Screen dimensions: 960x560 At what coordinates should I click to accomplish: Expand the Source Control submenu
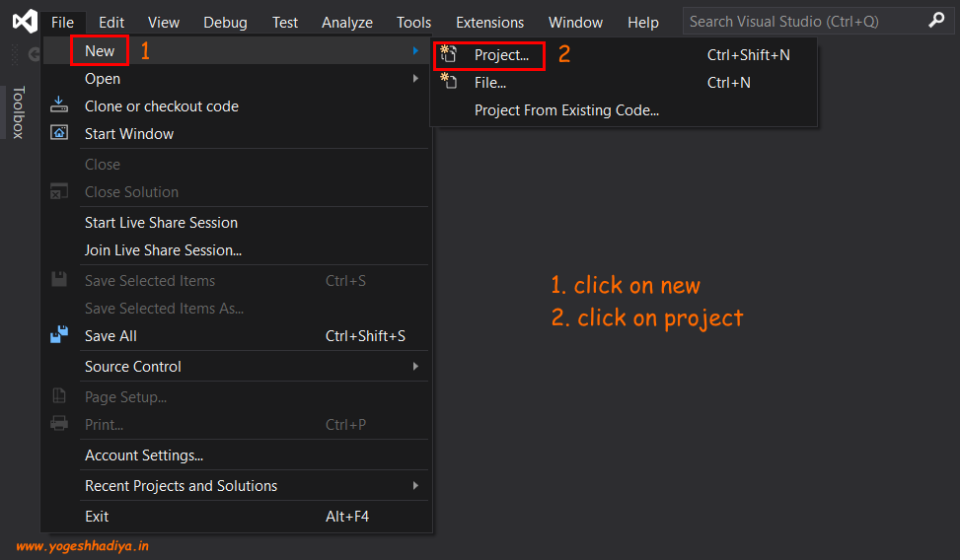coord(416,367)
